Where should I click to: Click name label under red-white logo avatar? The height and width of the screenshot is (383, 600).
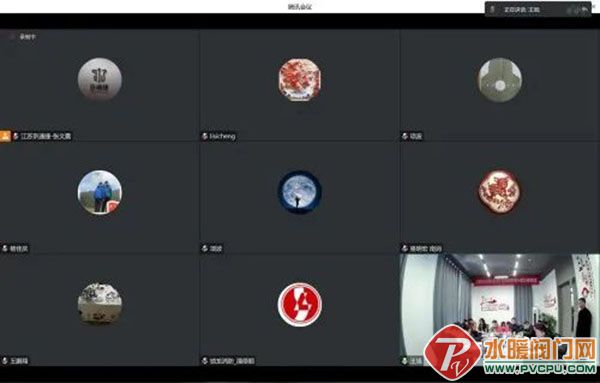232,361
